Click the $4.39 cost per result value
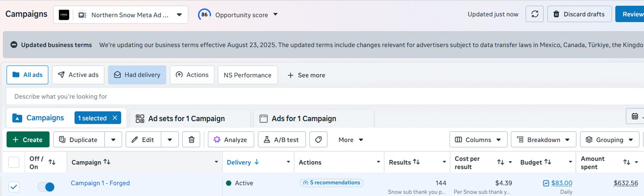The image size is (644, 196). tap(504, 183)
